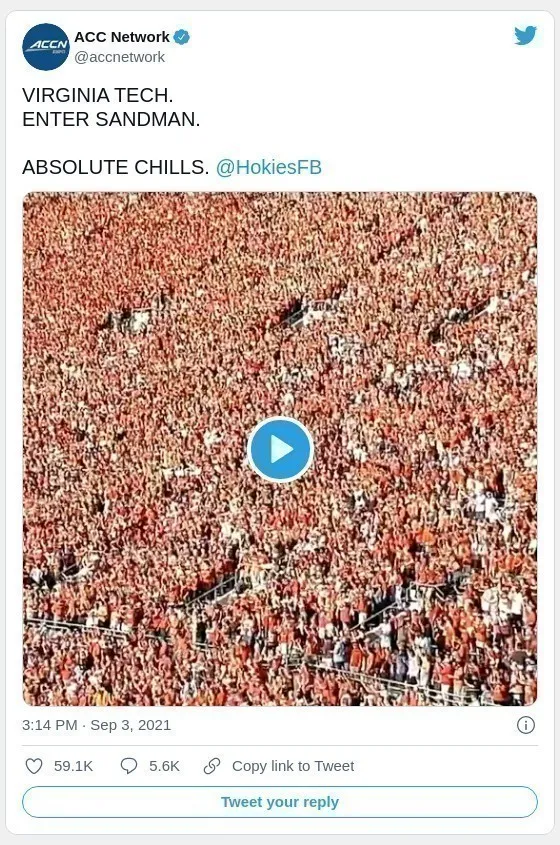Click the VIRGINIA TECH text line
Screen dimensions: 560x845
pos(98,95)
